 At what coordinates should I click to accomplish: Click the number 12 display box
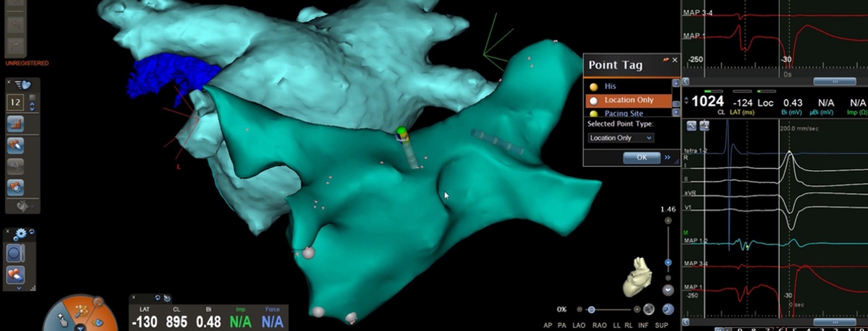click(x=15, y=104)
